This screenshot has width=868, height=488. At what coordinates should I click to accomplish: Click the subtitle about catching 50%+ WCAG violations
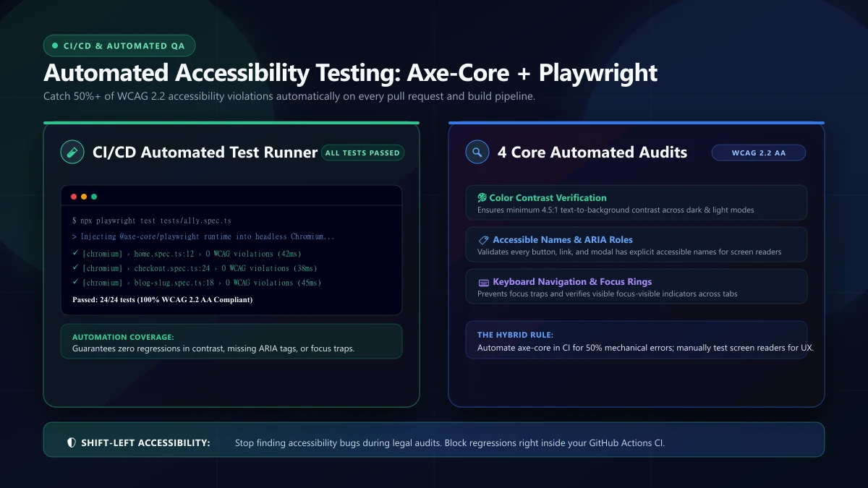(x=289, y=96)
